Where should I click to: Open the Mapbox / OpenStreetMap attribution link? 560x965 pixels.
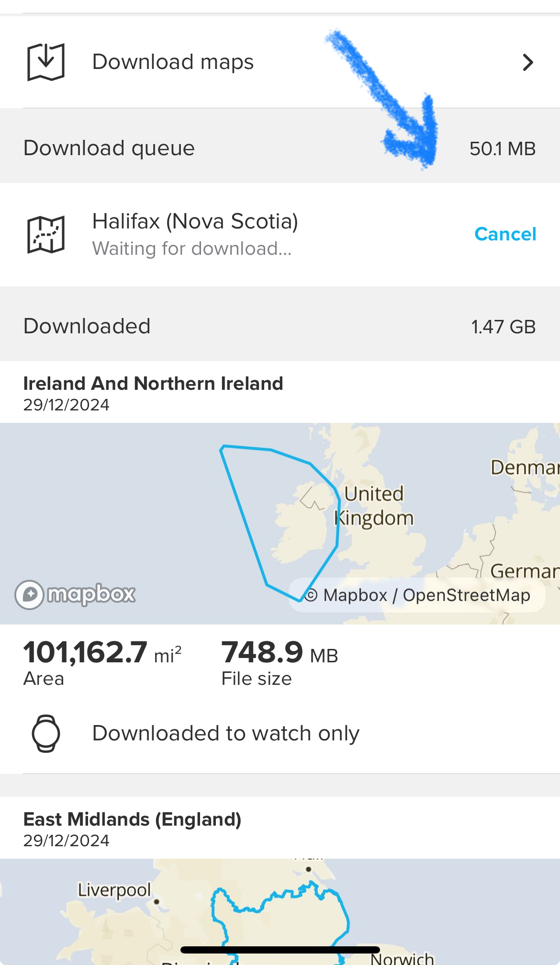pos(417,595)
